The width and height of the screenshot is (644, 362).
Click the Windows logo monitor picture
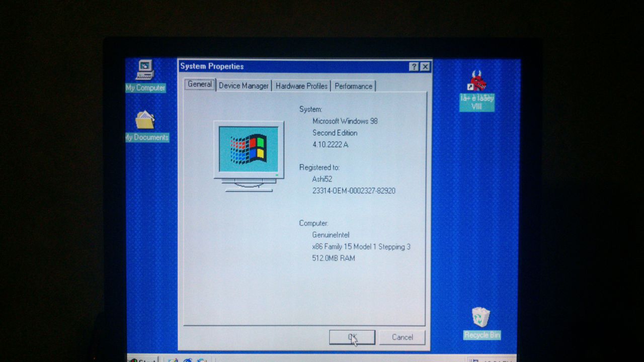pyautogui.click(x=249, y=156)
